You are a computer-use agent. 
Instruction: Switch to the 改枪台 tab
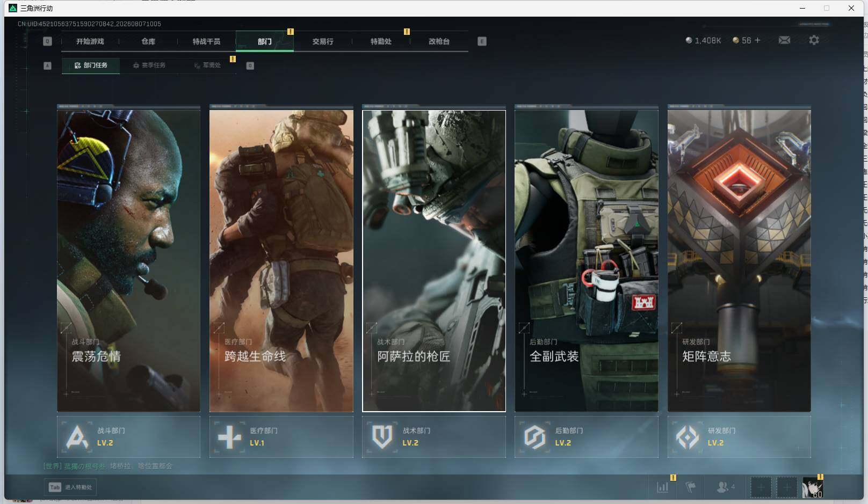tap(439, 41)
